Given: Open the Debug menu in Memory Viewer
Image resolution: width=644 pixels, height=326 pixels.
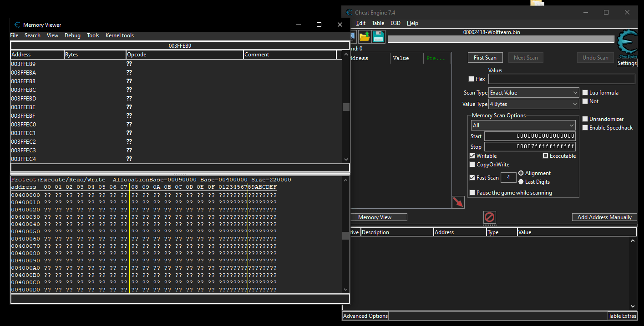Looking at the screenshot, I should (72, 35).
